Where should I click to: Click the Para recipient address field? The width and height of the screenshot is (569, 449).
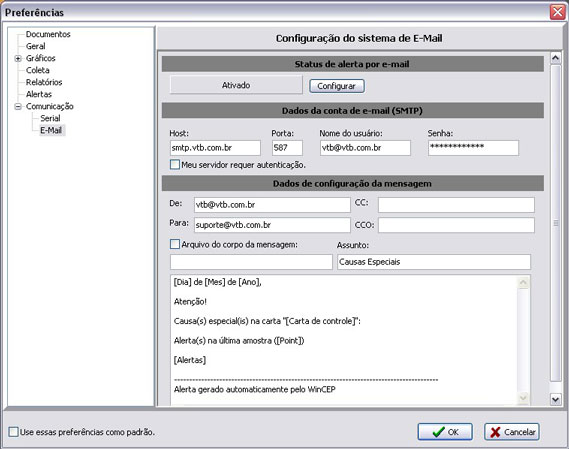pyautogui.click(x=272, y=225)
